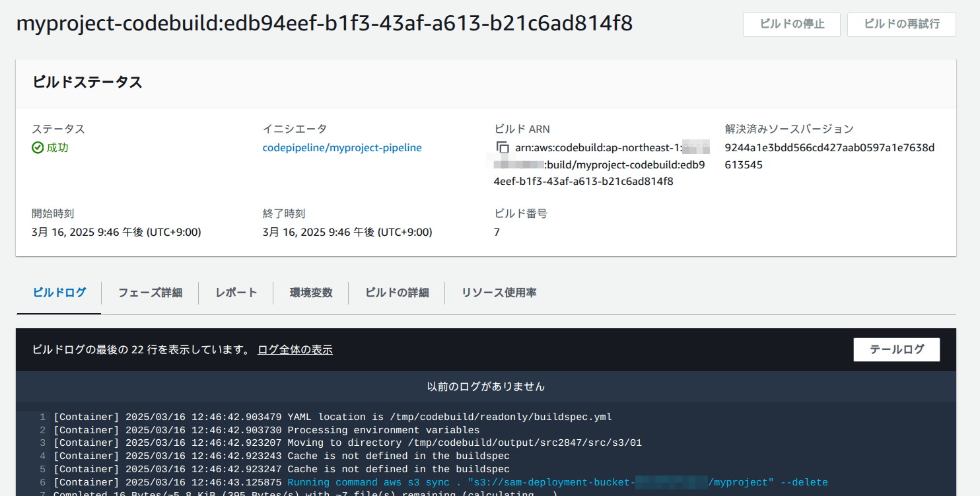Show the リソース使用率 tab
Image resolution: width=980 pixels, height=496 pixels.
[499, 293]
